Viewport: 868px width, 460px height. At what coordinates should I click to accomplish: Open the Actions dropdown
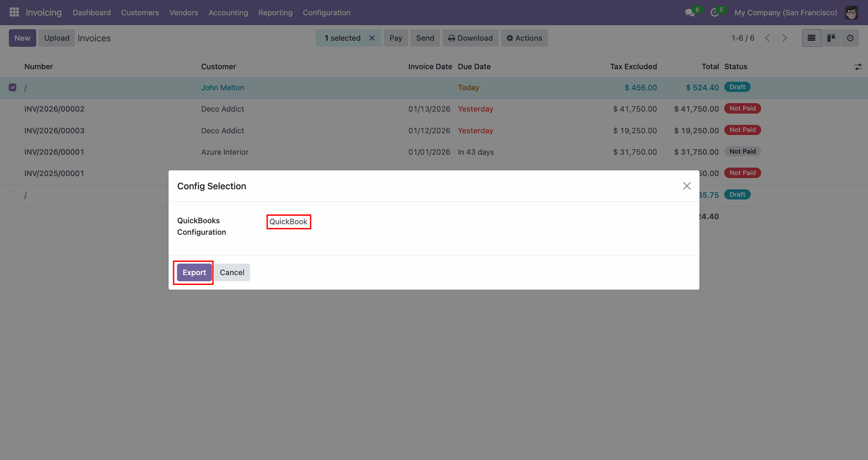[x=524, y=38]
